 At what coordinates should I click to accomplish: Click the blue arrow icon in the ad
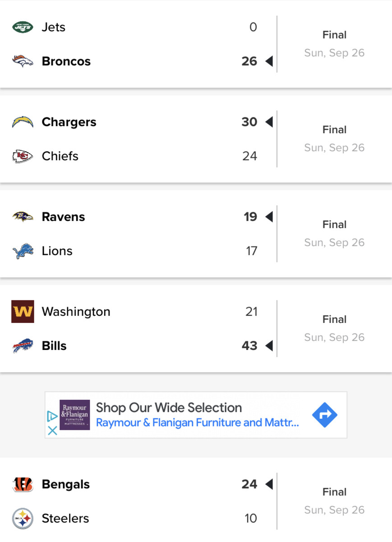coord(325,415)
